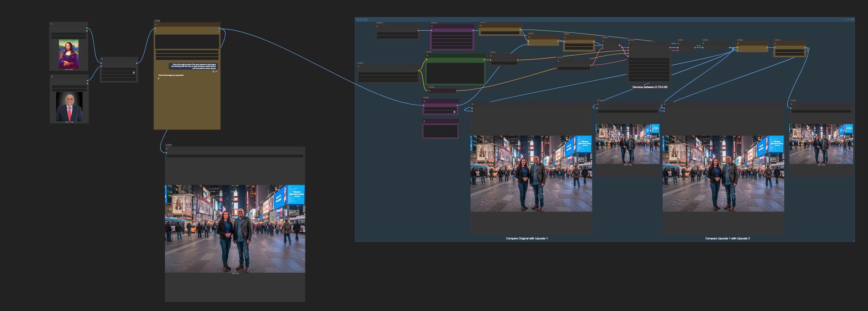This screenshot has height=311, width=868.
Task: Toggle visibility eye icon on Upscale group
Action: pos(852,20)
